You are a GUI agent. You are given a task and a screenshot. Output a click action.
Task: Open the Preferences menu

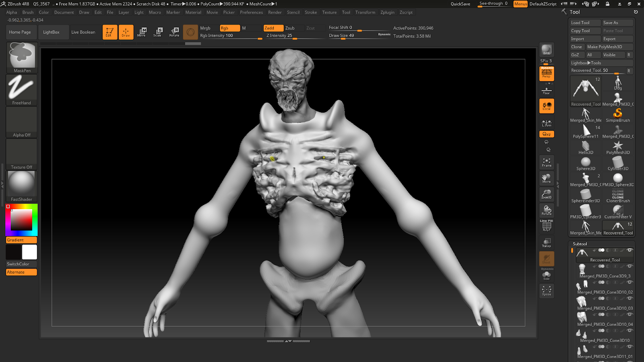coord(251,12)
